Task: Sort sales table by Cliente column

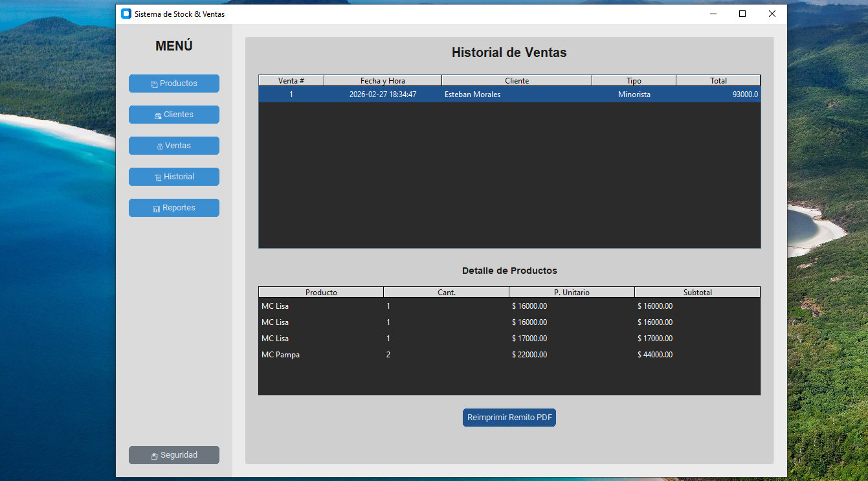Action: click(517, 81)
